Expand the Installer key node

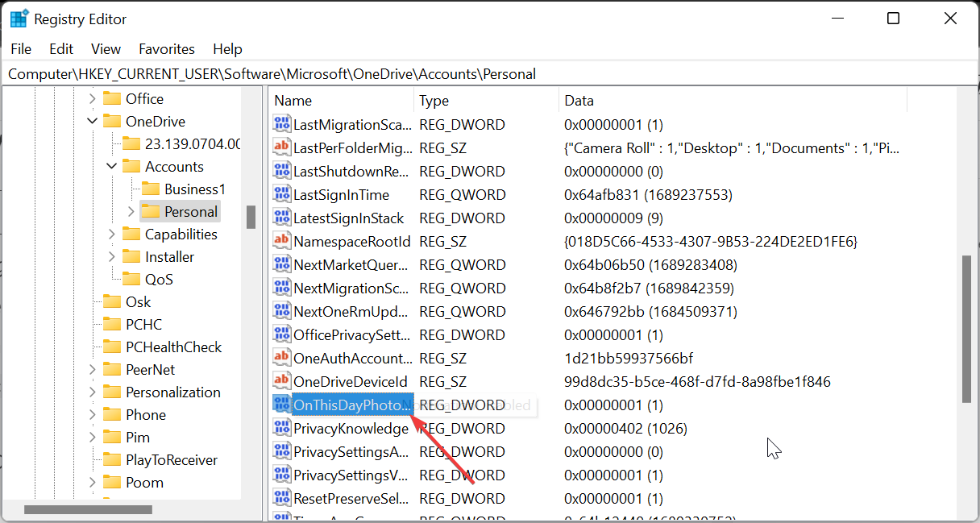pyautogui.click(x=111, y=257)
